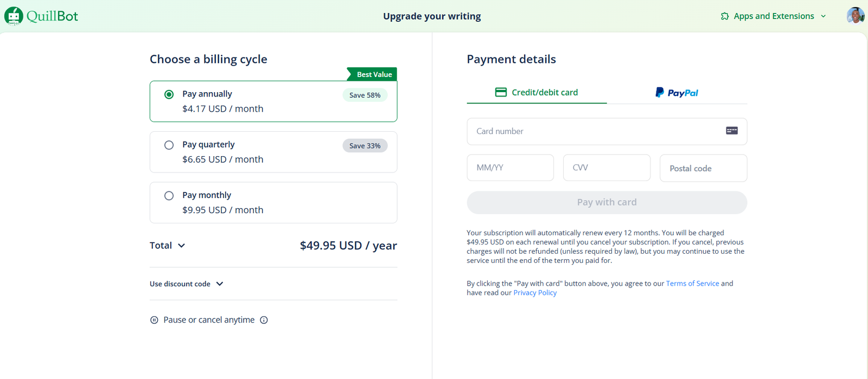This screenshot has height=379, width=868.
Task: Expand the Total price breakdown chevron
Action: pos(182,246)
